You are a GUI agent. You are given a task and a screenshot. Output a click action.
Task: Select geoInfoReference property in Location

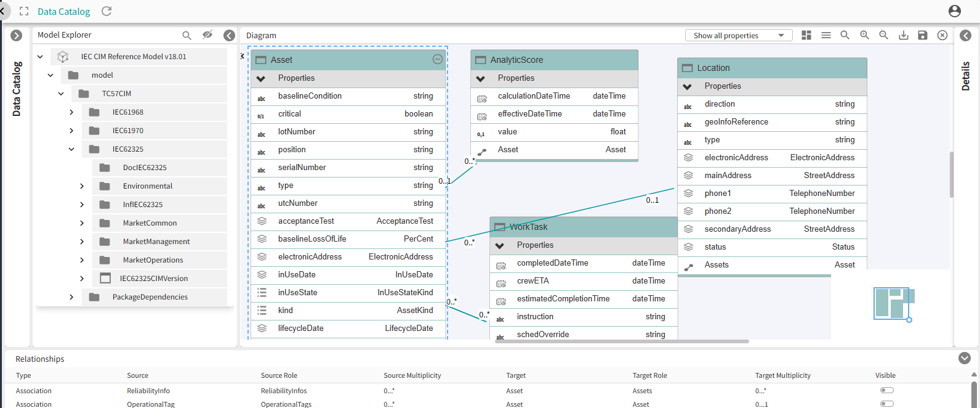[773, 122]
